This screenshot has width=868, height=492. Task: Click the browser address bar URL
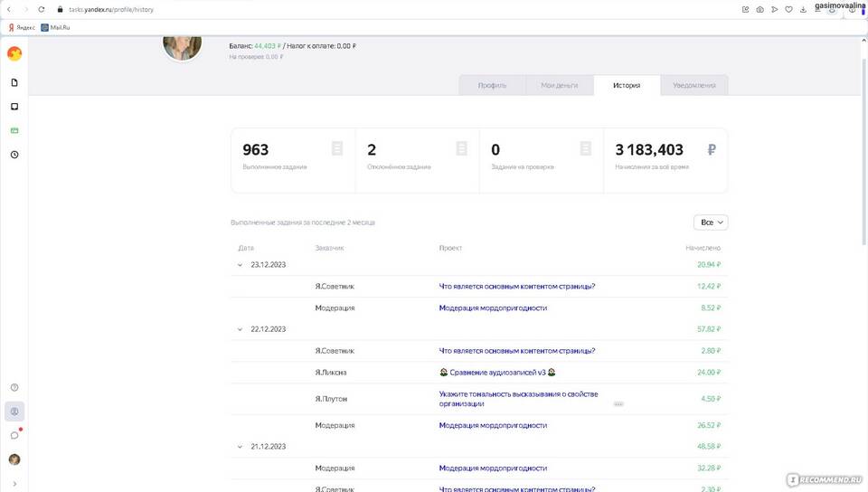click(111, 9)
